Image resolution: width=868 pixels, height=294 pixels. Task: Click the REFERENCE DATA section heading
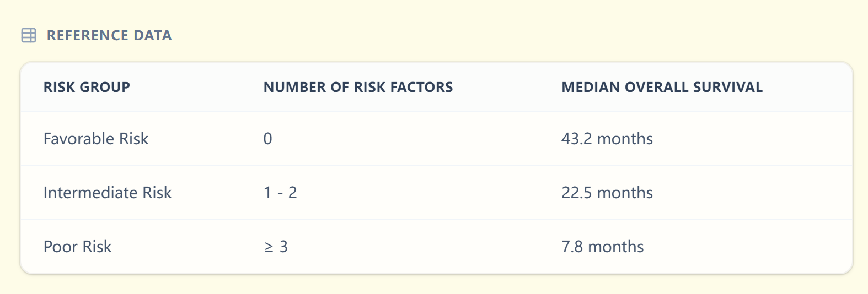(x=109, y=35)
